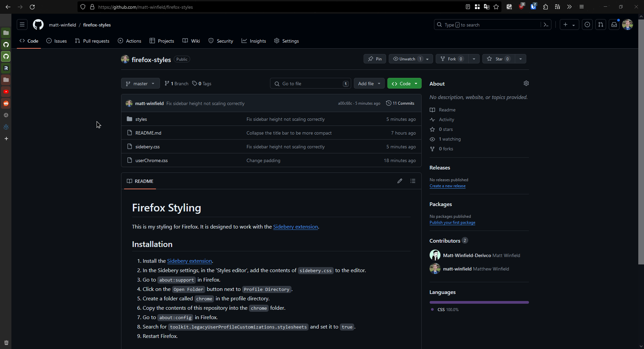Open the YouTube tab in Sidebery sidebar
Viewport: 644px width, 349px height.
(6, 92)
